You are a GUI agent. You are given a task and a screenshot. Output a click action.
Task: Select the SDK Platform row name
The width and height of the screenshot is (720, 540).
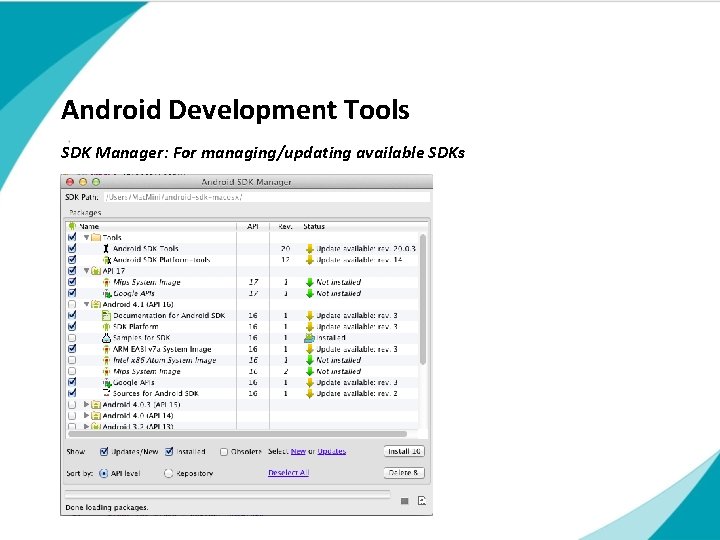[x=136, y=326]
